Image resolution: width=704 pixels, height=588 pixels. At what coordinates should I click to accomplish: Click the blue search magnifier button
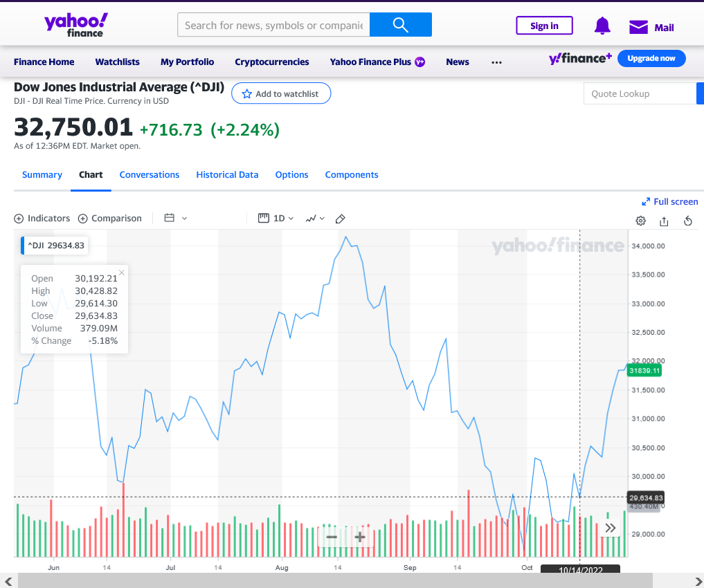click(401, 25)
